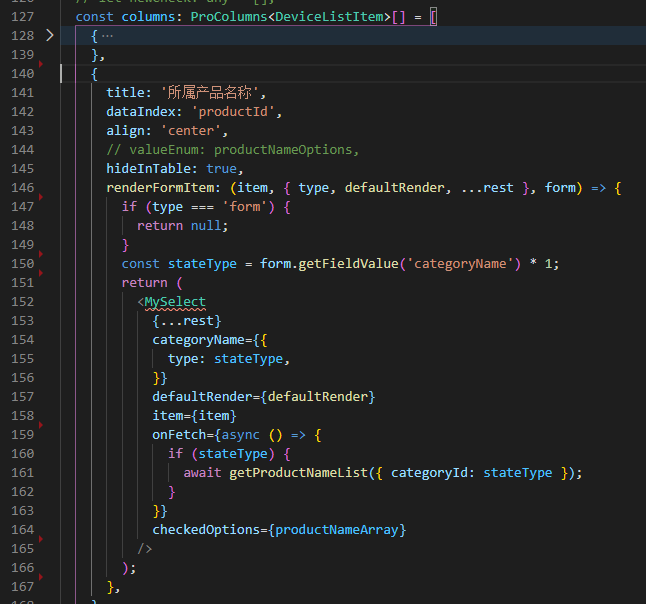Click the self-closing '/>' on line 165
The image size is (646, 604).
[x=145, y=548]
